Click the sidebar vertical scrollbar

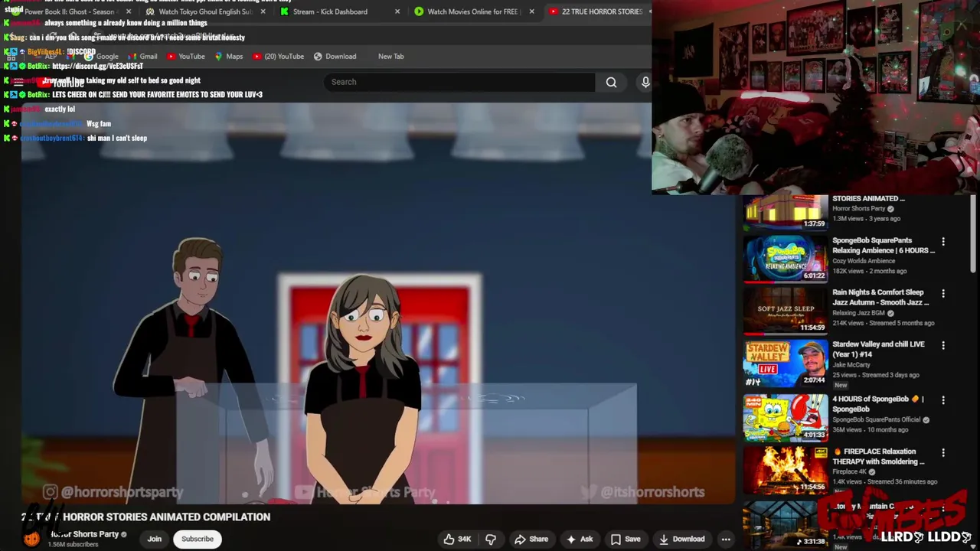(x=973, y=233)
